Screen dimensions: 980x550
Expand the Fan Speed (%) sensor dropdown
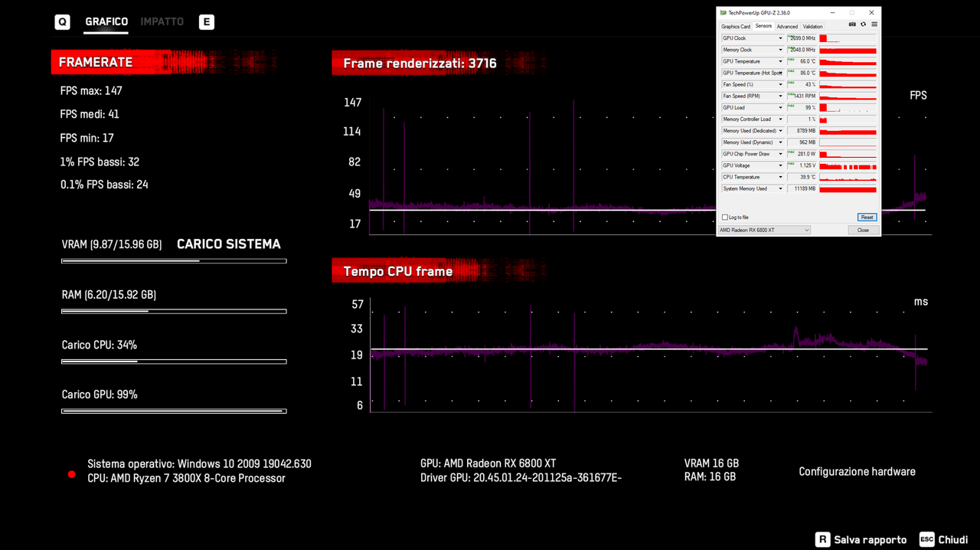(780, 84)
